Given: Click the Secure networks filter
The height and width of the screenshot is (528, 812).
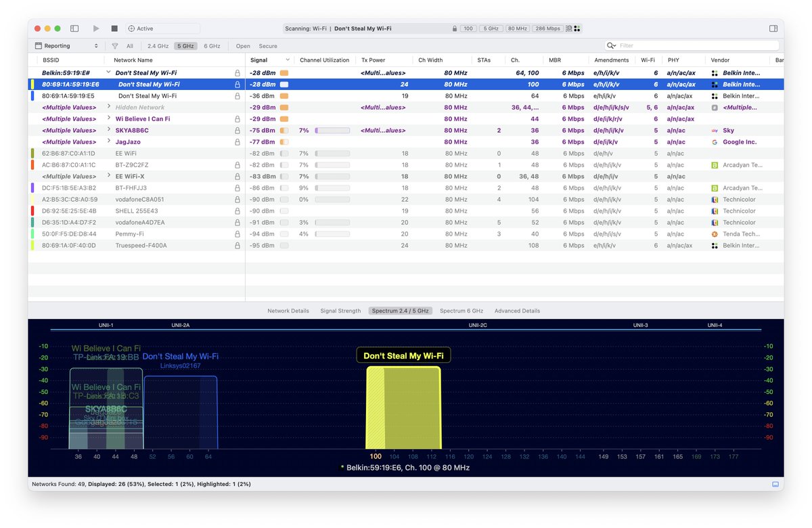Looking at the screenshot, I should [x=268, y=46].
